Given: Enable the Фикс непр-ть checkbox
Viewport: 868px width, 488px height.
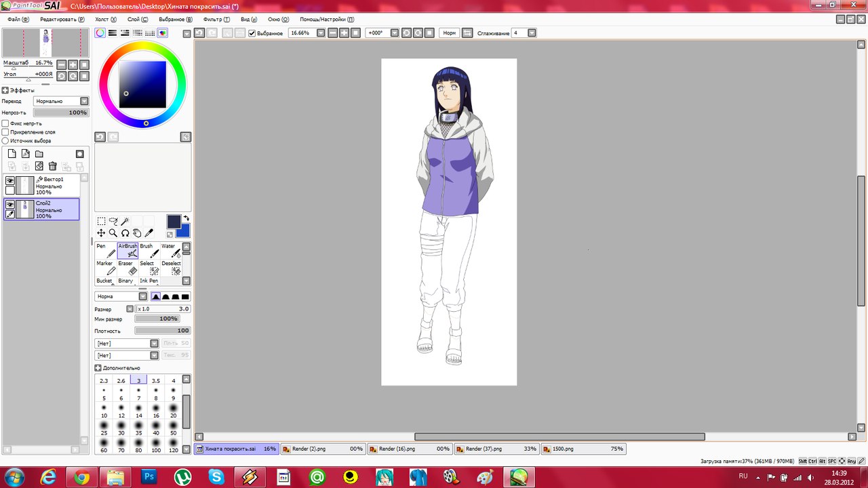Looking at the screenshot, I should coord(5,123).
